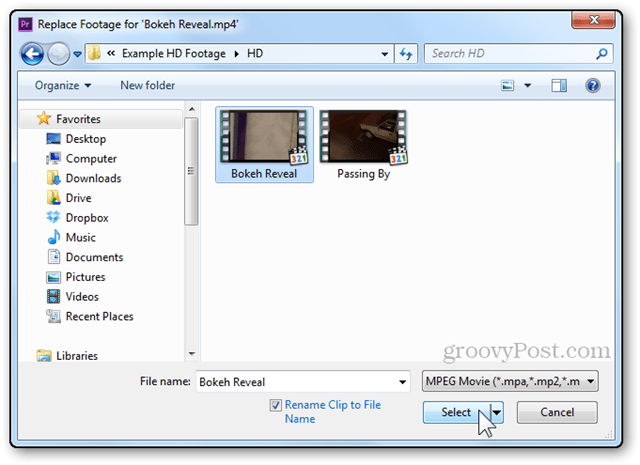
Task: Click navigation pane scroll down arrow
Action: point(191,354)
